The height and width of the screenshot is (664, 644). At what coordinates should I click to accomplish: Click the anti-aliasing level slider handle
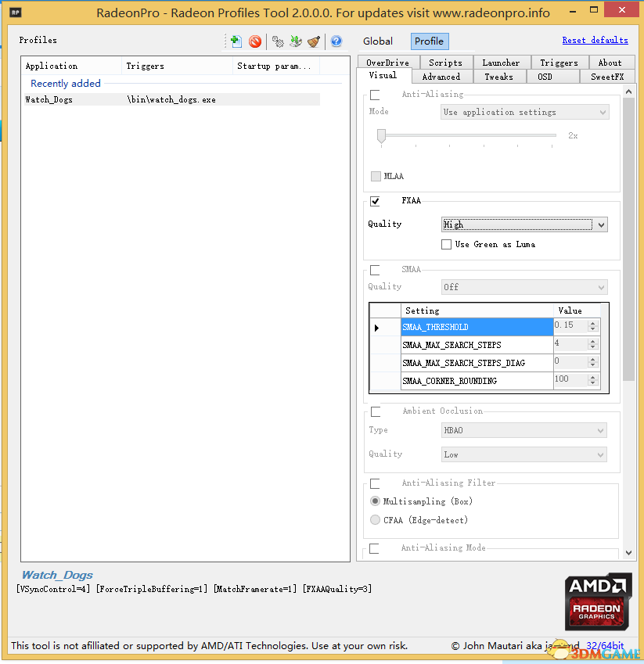pos(381,136)
